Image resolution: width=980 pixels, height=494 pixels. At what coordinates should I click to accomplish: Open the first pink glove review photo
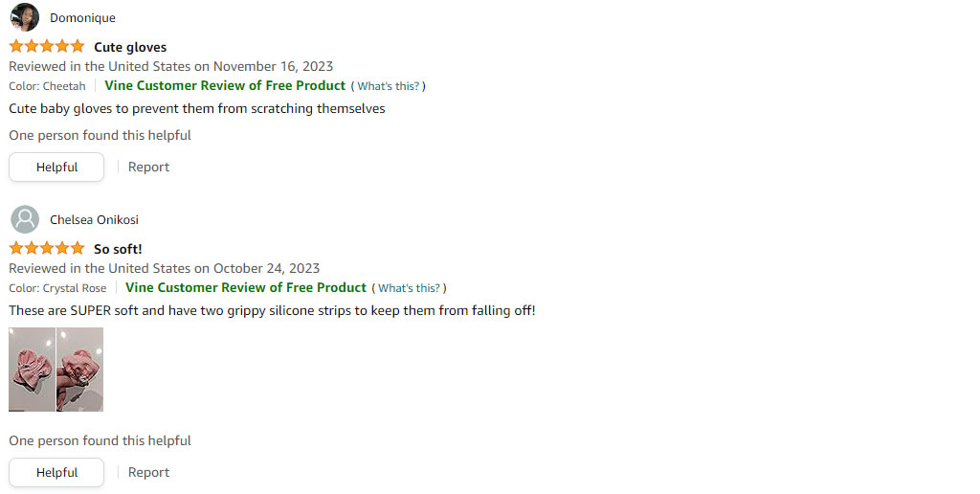pyautogui.click(x=32, y=370)
